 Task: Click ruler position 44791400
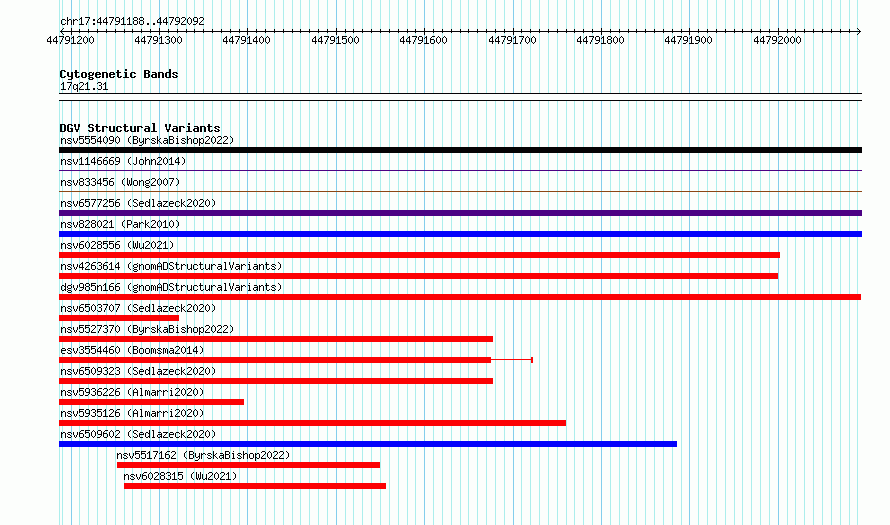coord(246,40)
